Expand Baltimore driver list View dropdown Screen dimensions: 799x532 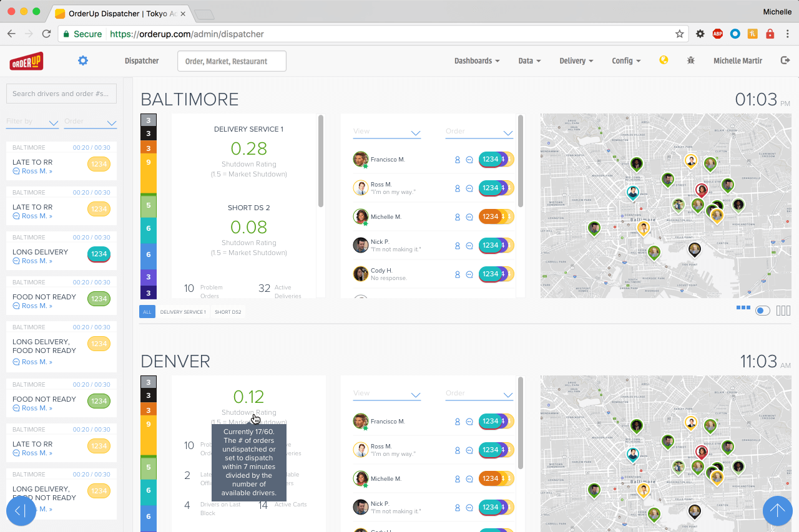[387, 132]
